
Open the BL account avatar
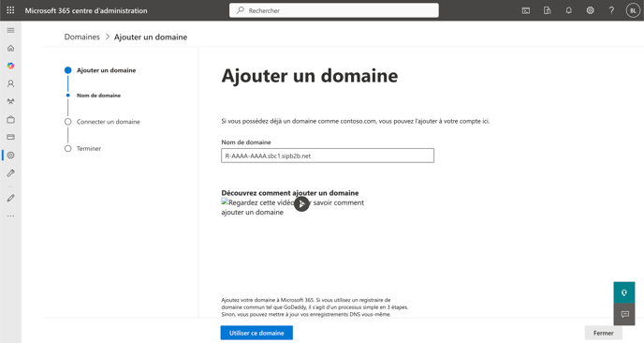(633, 10)
